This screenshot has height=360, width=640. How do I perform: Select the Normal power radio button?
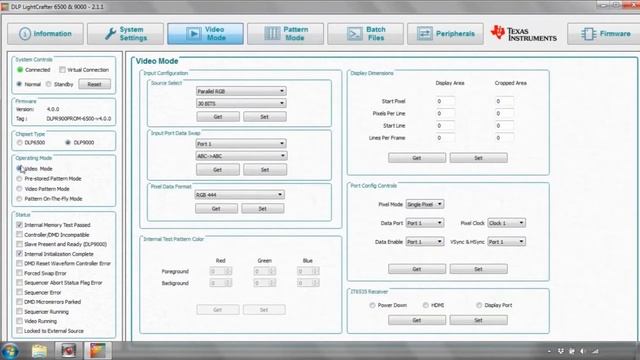point(19,84)
